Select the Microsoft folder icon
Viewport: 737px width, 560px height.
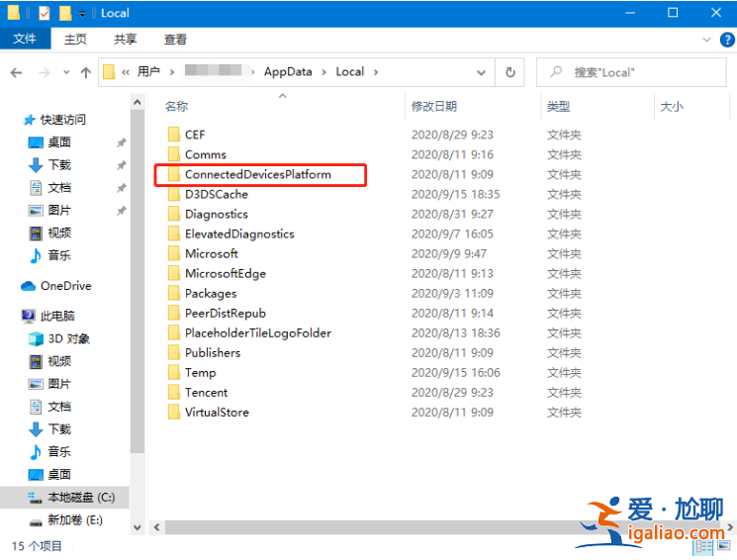174,254
